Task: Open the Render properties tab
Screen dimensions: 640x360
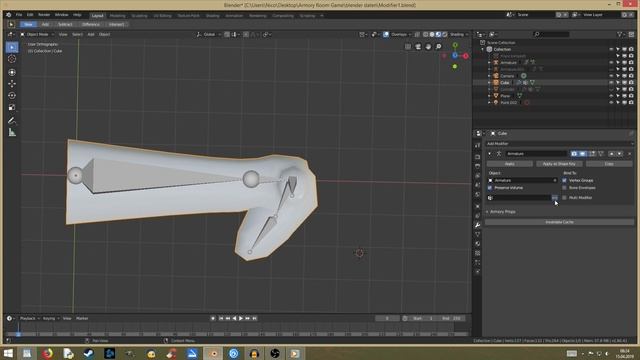Action: 478,157
